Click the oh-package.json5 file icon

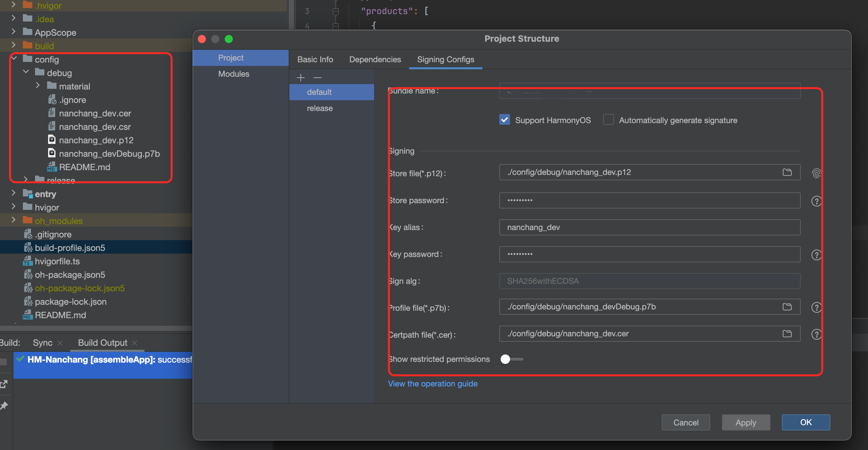coord(28,274)
